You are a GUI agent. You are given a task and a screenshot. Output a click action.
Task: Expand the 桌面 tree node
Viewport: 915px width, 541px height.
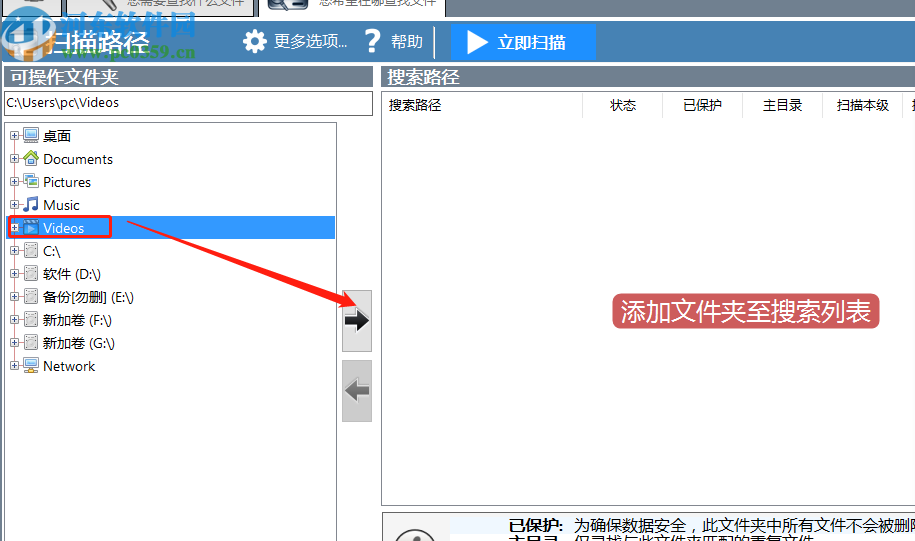[15, 135]
